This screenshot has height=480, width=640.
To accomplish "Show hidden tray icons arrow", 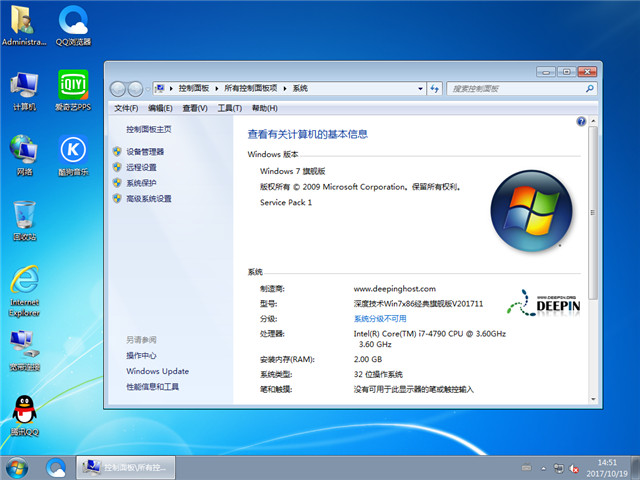I will 544,469.
